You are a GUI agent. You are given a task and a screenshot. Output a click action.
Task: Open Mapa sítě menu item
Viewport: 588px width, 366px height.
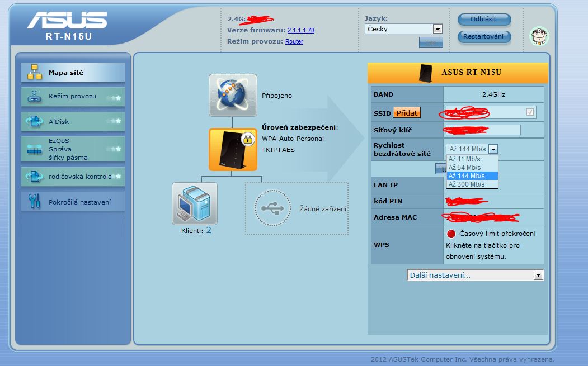click(73, 72)
